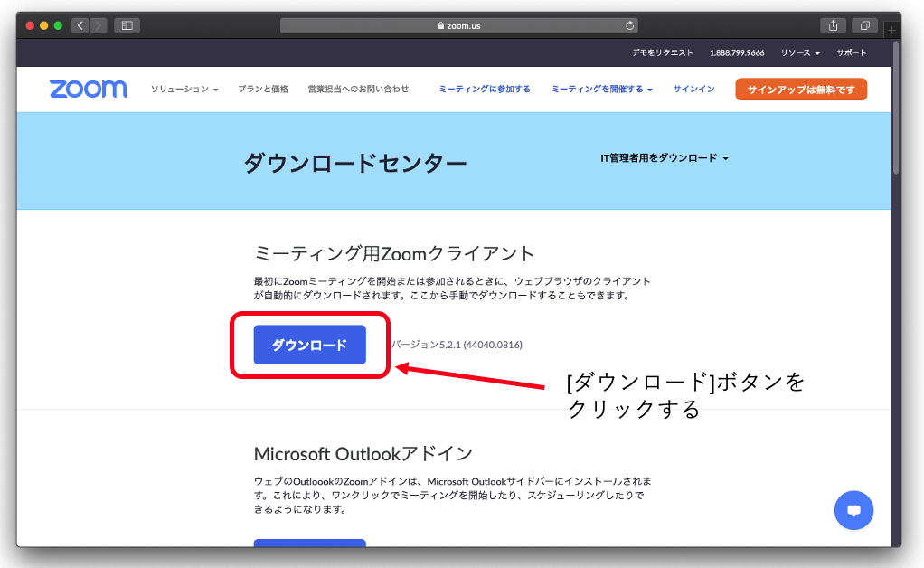Click the Microsoft Outlookアドイン heading
The width and height of the screenshot is (924, 568).
(x=363, y=454)
